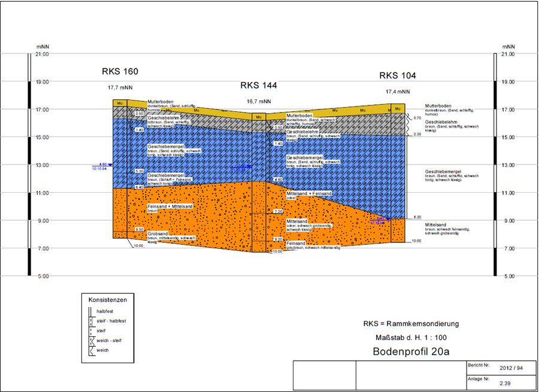Select the weich - steif legend symbol
Viewport: 539px width, 392px height.
tap(92, 341)
